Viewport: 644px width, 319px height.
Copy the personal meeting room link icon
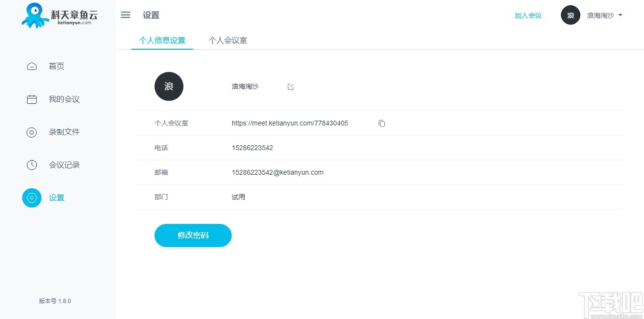[381, 123]
